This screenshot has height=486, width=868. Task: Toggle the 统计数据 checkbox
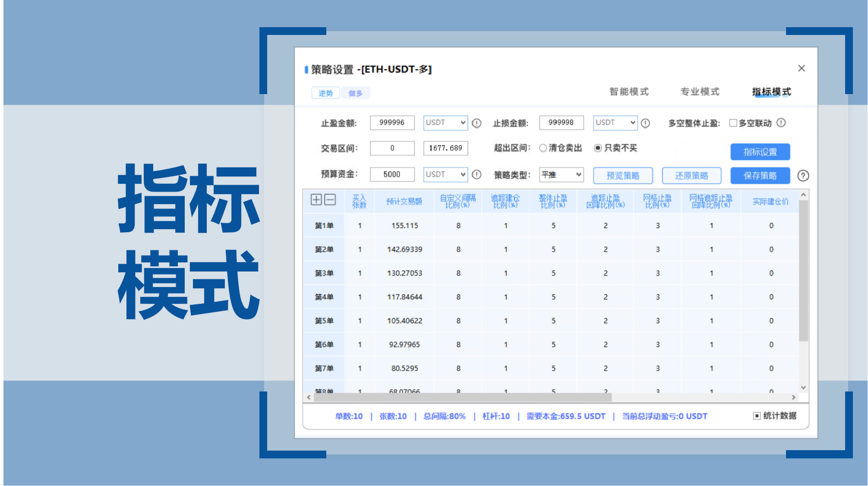click(757, 416)
